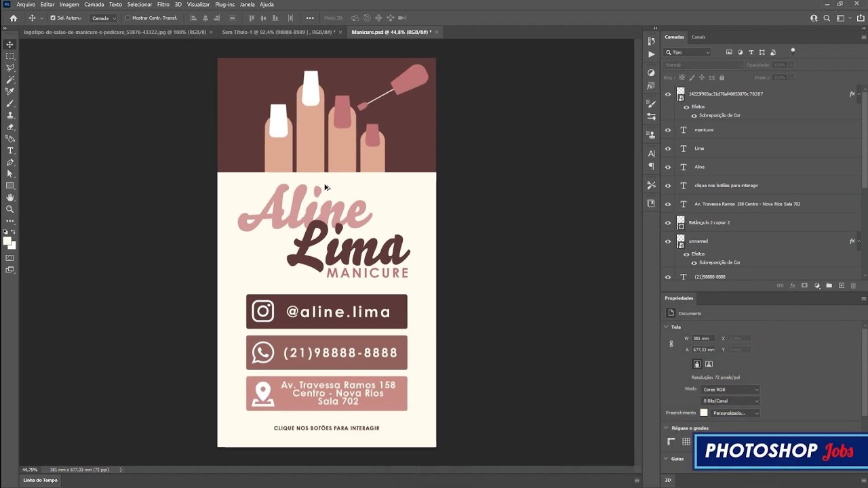This screenshot has width=868, height=488.
Task: Hide the 'clique nos botões para interagir' layer
Action: click(667, 186)
